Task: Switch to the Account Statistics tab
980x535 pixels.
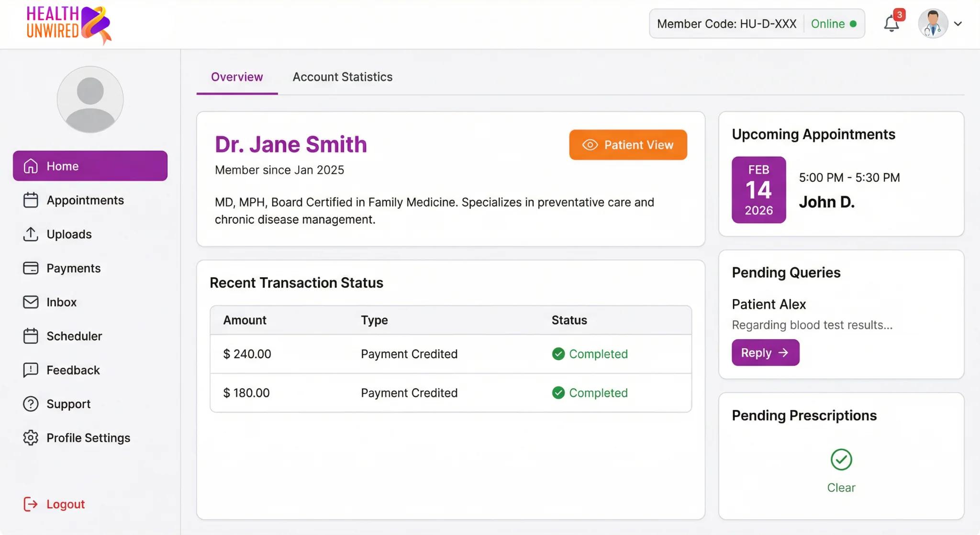Action: click(343, 77)
